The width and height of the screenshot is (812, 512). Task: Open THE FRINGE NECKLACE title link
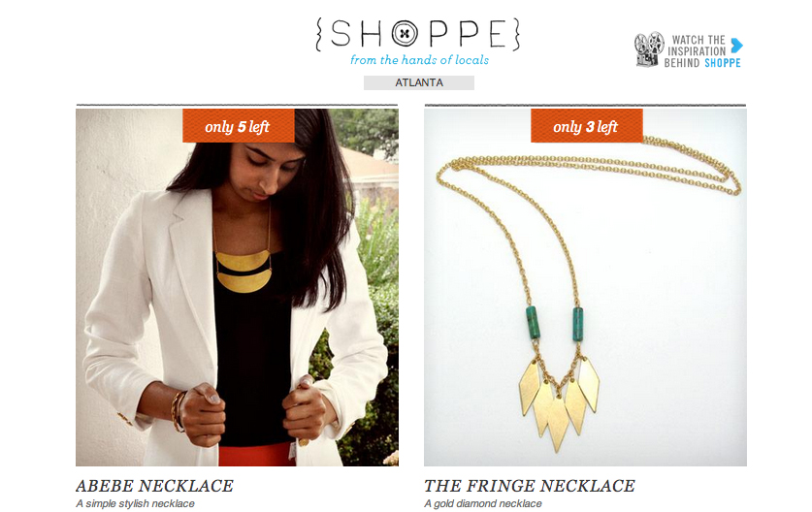(x=530, y=486)
